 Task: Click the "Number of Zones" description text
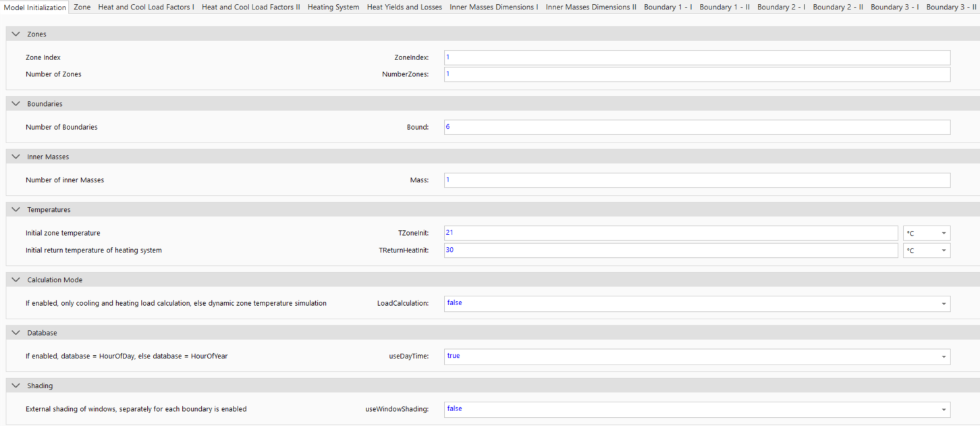53,74
